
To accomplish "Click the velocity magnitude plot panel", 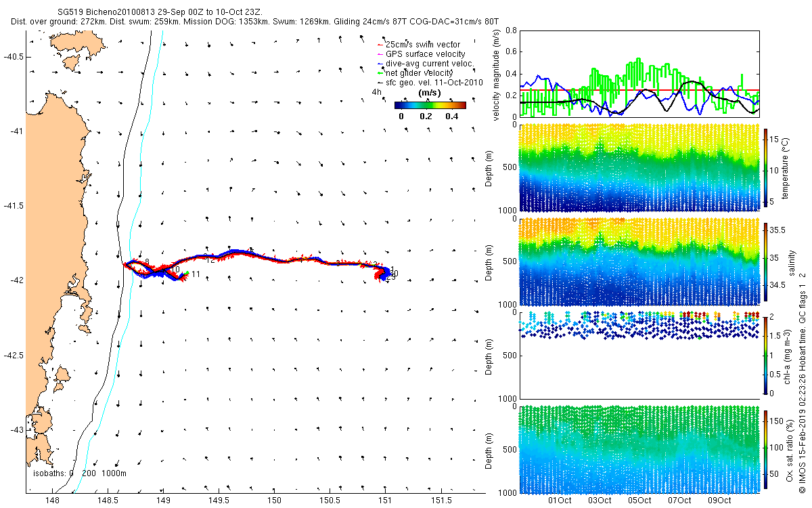I will (x=639, y=73).
